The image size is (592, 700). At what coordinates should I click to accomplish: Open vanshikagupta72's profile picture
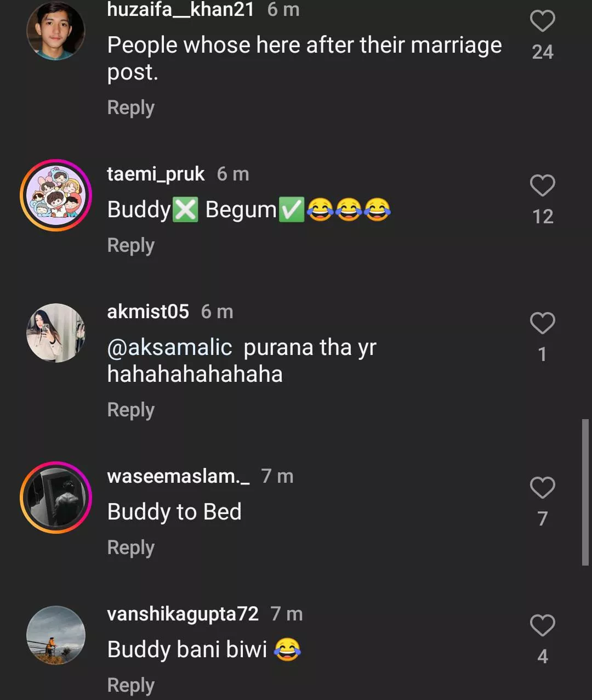coord(56,635)
